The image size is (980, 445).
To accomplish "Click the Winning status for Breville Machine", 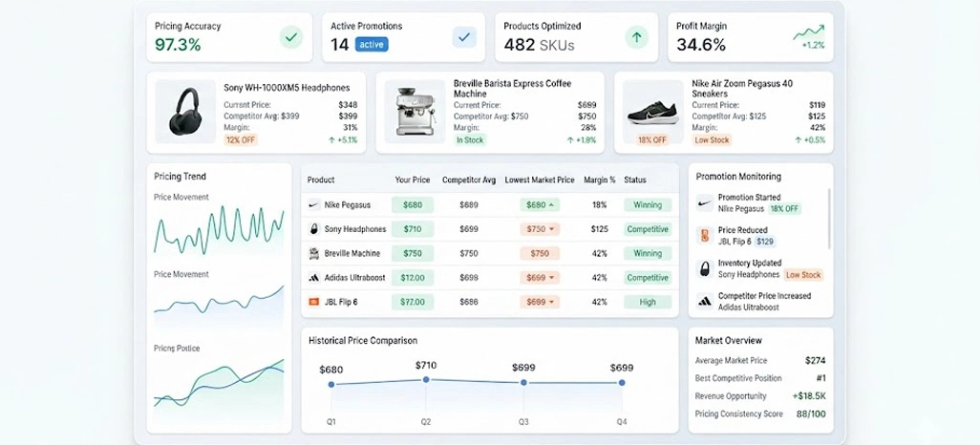I will 648,253.
